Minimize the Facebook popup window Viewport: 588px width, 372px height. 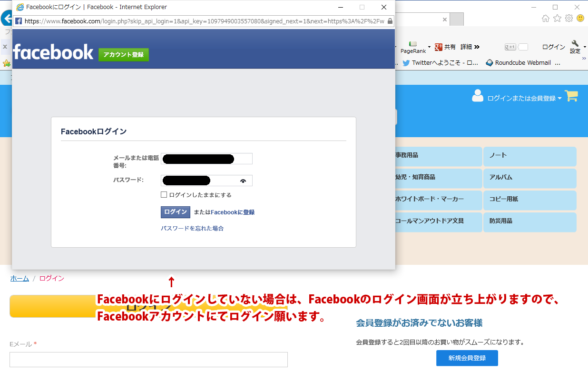(340, 7)
